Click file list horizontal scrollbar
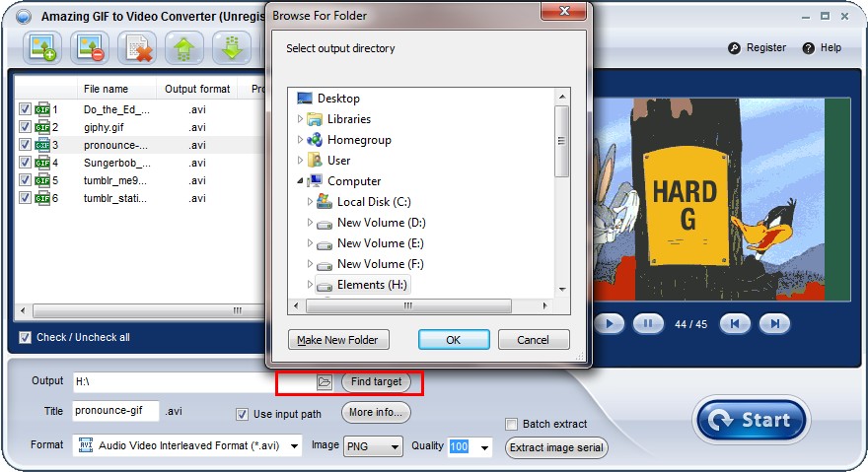 [x=147, y=310]
